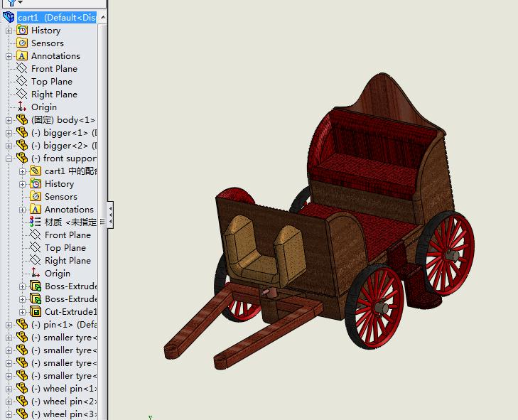Click the feature tree scroll-up arrow

pyautogui.click(x=103, y=17)
